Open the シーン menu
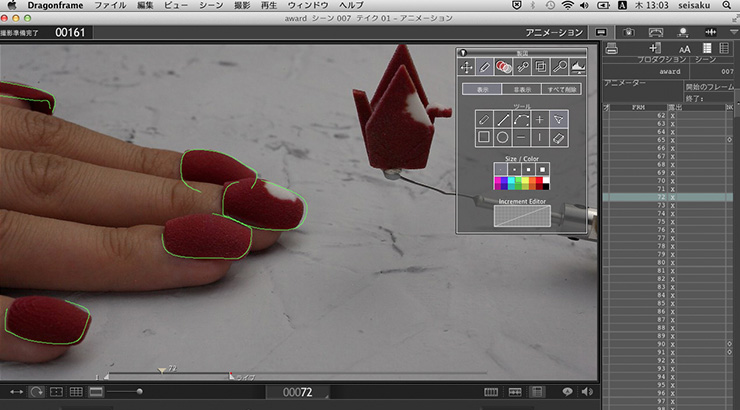This screenshot has height=410, width=740. [x=211, y=5]
